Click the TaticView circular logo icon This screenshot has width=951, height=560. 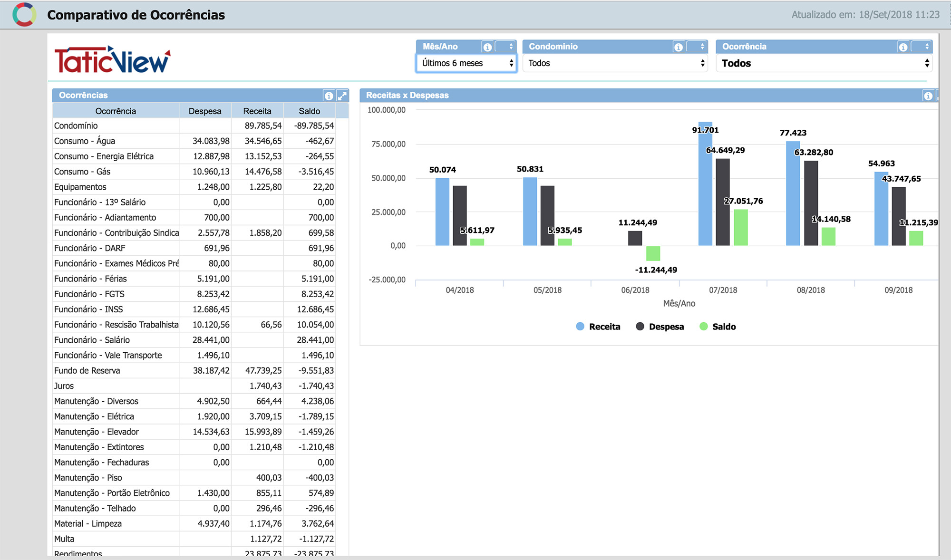24,15
